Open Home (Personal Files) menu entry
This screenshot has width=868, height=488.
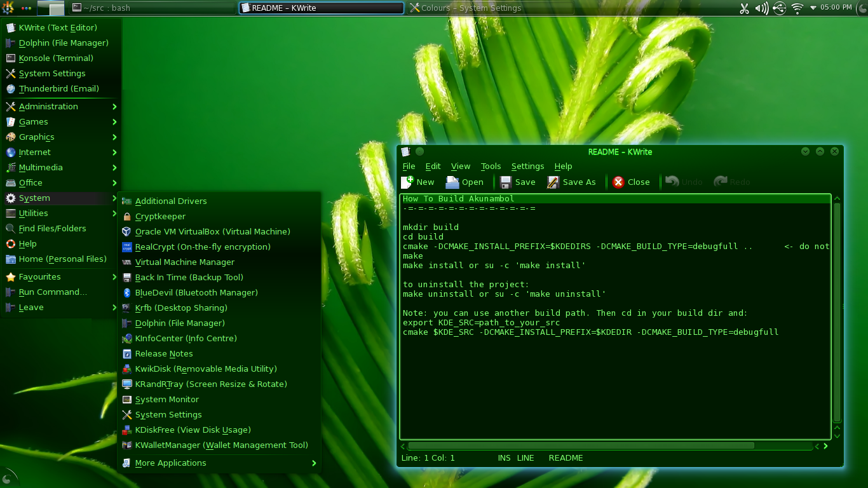(62, 259)
